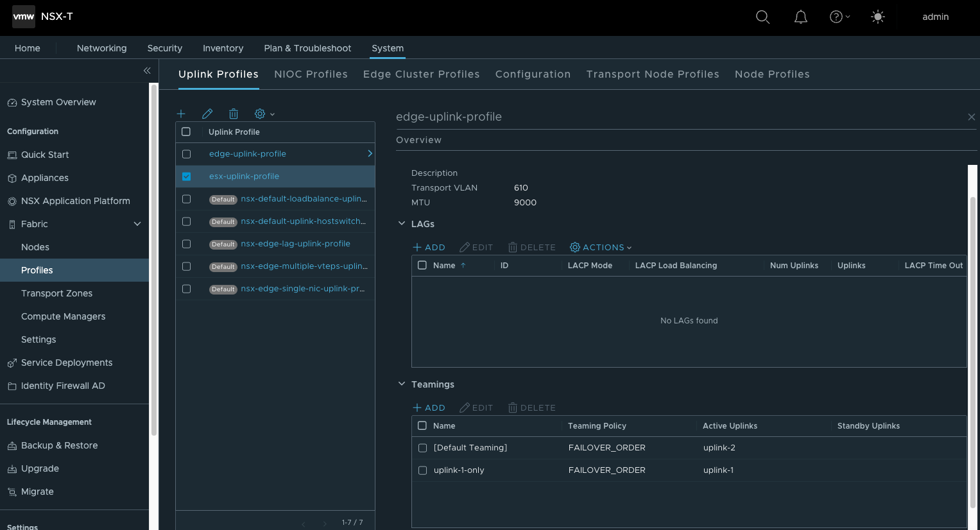
Task: Click the vmw logo in the header
Action: coord(24,17)
